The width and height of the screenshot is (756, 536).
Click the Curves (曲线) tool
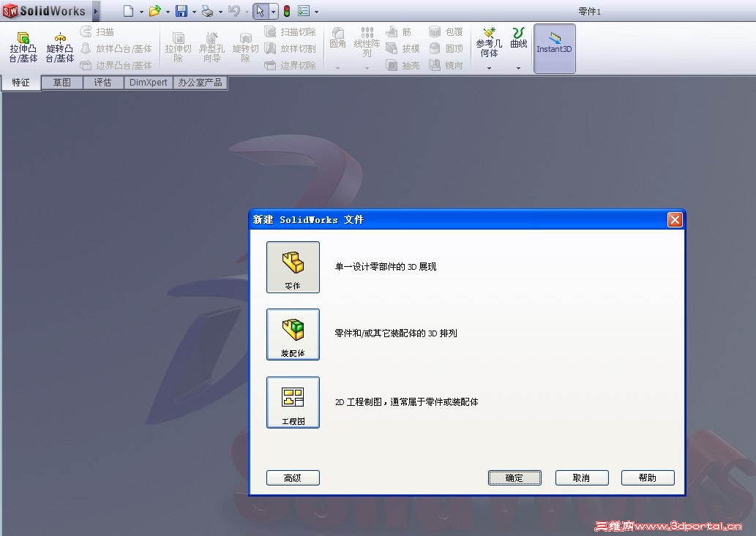pyautogui.click(x=518, y=37)
